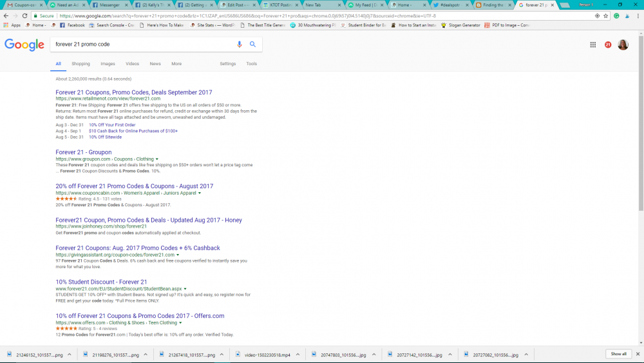Open options chevron for 20747803 jpg download
Screen dimensions: 644x363
tap(374, 355)
